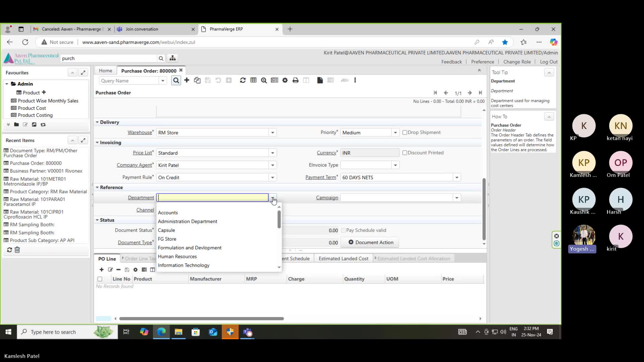Click the Department dropdown list scrollbar
Image resolution: width=644 pixels, height=362 pixels.
click(x=279, y=220)
